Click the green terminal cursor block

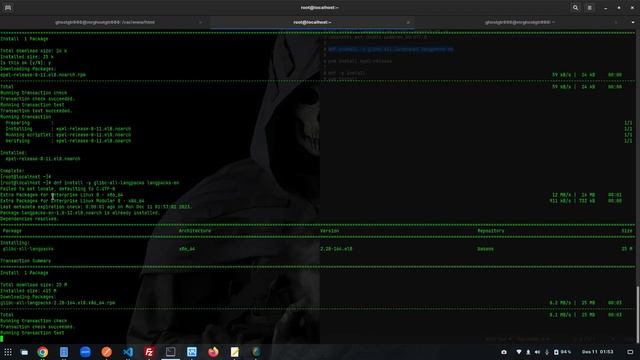tap(2, 339)
